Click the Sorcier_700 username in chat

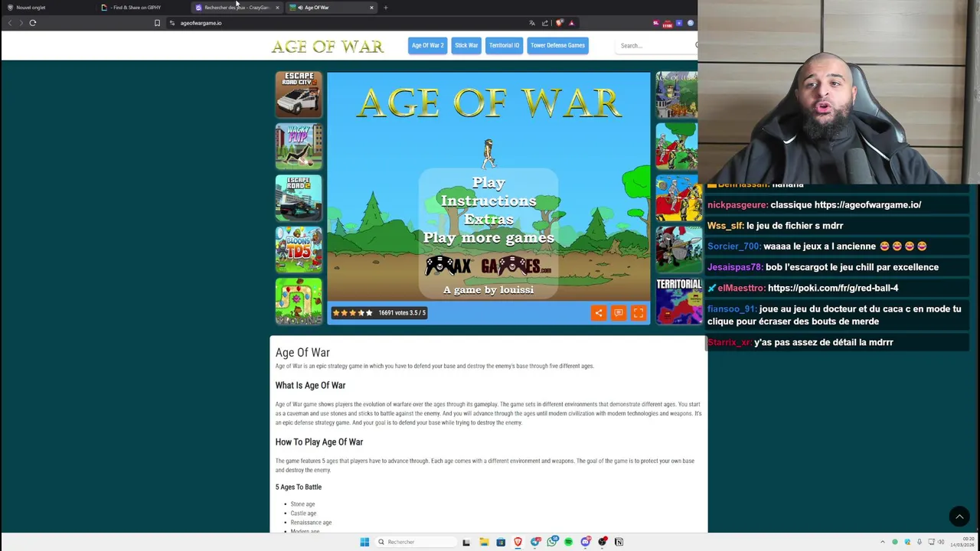tap(734, 246)
